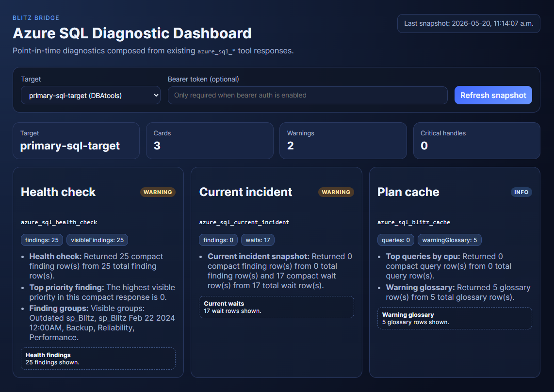Screen dimensions: 554x392
Task: Click the Top priority finding bullet text
Action: pos(102,293)
